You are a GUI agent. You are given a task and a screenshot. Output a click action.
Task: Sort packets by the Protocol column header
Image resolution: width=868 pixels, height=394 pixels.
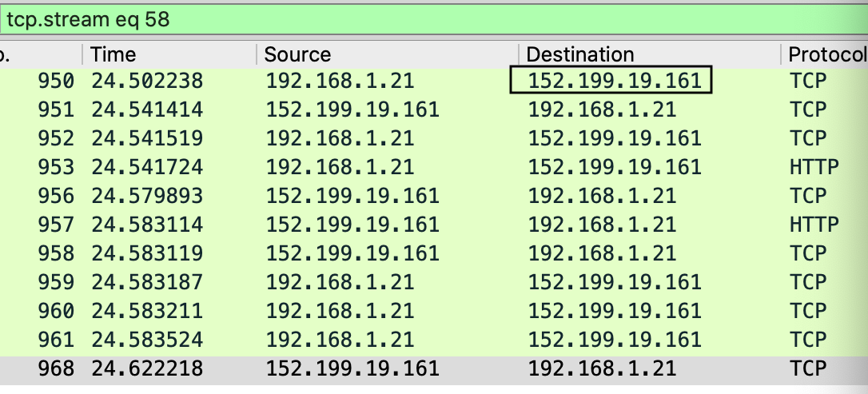point(825,54)
